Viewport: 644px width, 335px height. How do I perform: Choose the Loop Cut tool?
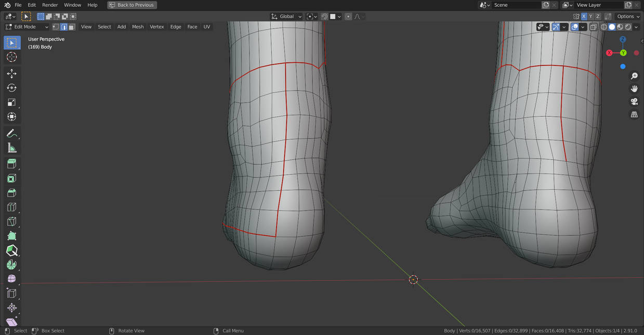[x=12, y=207]
